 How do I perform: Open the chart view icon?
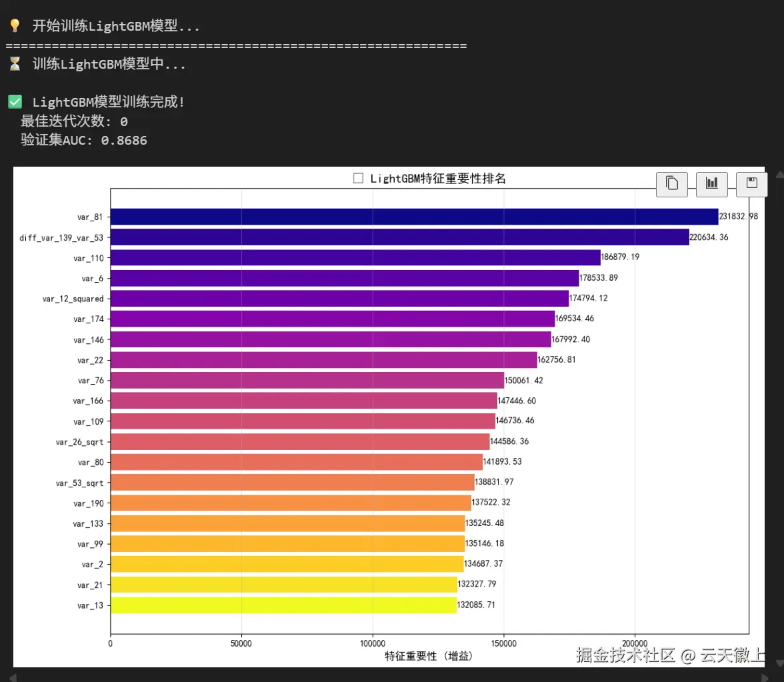pos(711,184)
